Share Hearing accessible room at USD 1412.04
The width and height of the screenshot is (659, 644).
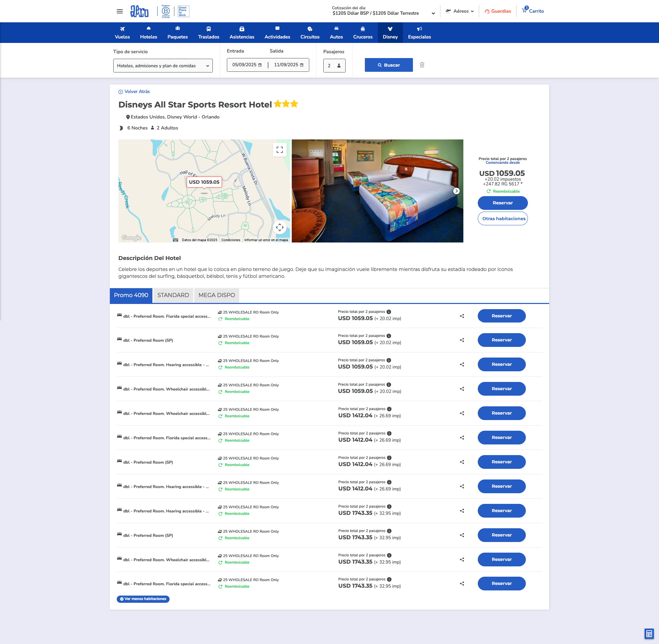click(x=462, y=486)
